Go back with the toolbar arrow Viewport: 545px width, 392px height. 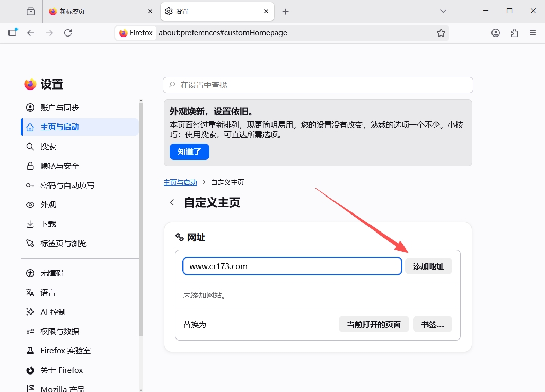click(31, 33)
